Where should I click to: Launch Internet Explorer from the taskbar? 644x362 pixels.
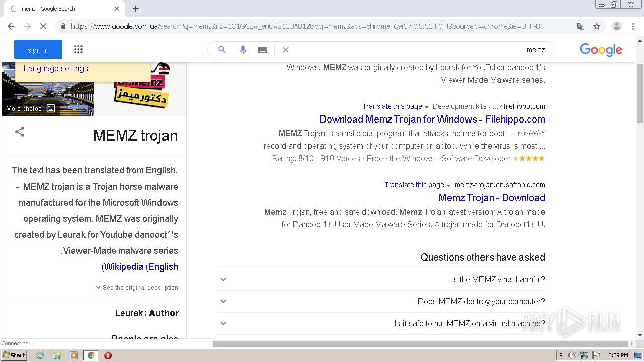pos(40,355)
